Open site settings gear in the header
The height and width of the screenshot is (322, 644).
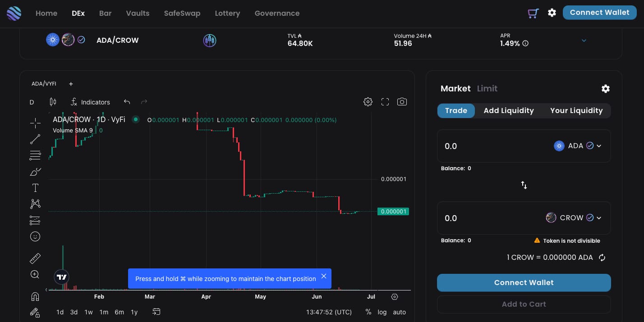(552, 13)
